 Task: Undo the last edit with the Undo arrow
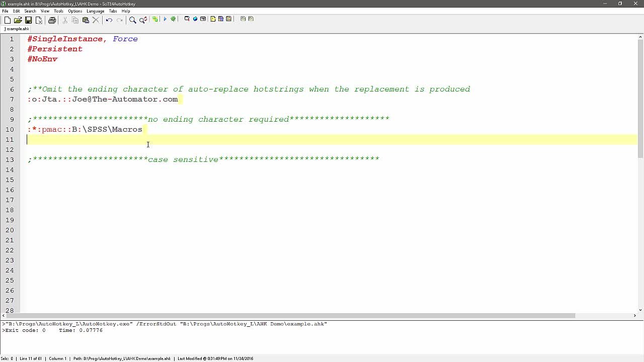[x=109, y=20]
